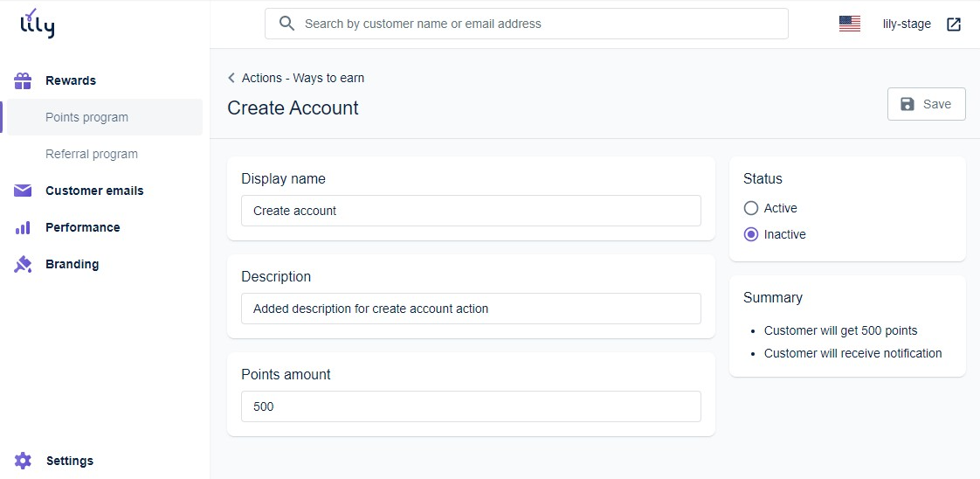The height and width of the screenshot is (479, 980).
Task: Click the Customer emails envelope icon
Action: (x=24, y=191)
